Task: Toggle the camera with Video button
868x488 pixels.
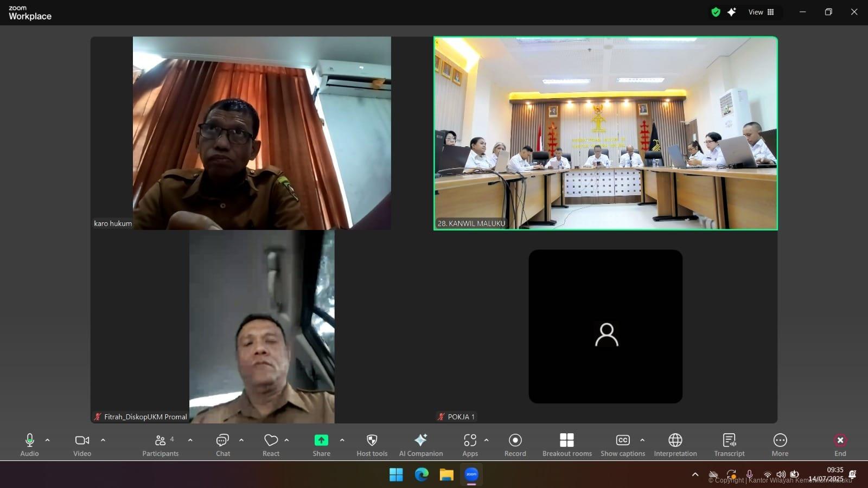Action: [82, 445]
